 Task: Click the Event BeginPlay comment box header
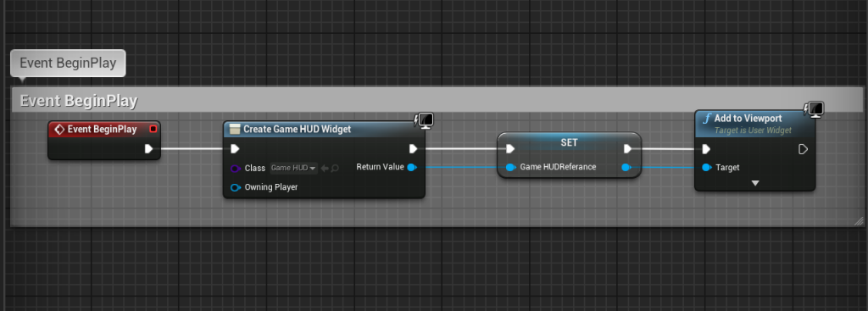coord(437,101)
